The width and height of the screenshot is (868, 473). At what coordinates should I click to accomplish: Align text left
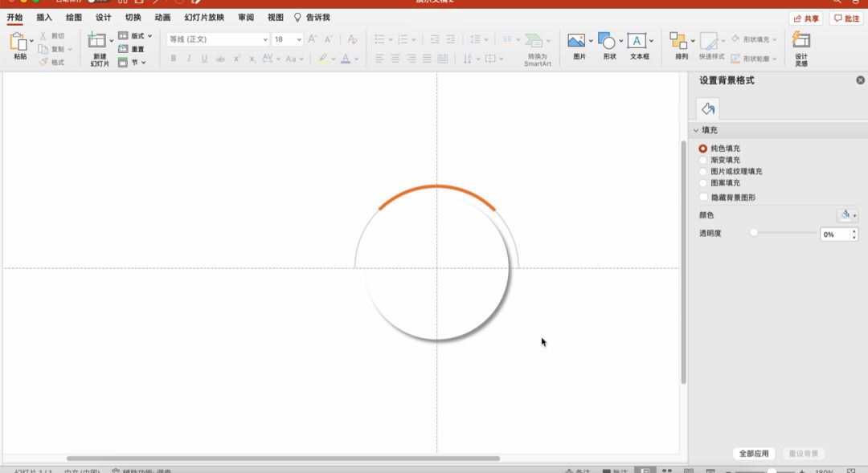(379, 58)
